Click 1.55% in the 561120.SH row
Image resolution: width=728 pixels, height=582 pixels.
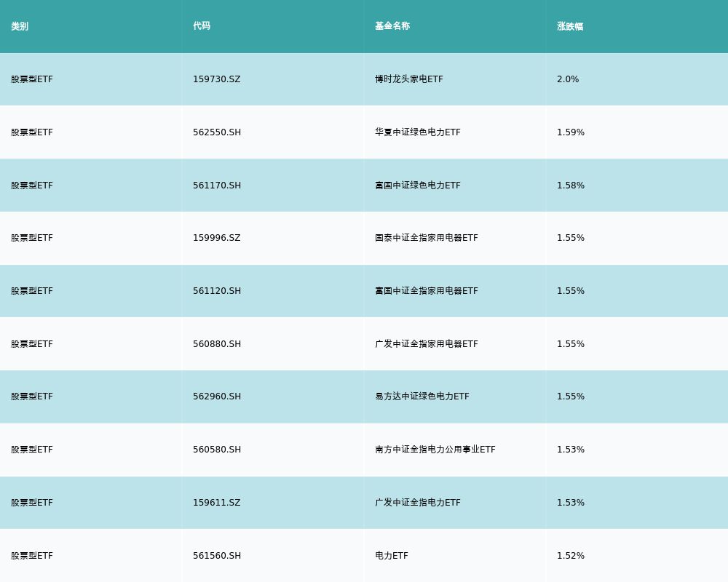coord(571,291)
